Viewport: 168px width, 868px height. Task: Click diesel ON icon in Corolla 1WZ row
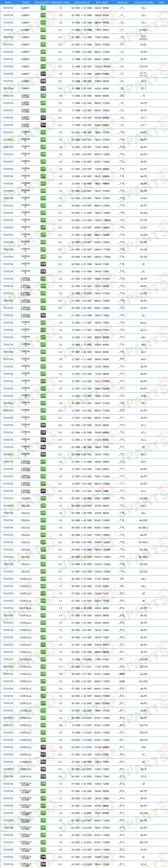tap(43, 747)
